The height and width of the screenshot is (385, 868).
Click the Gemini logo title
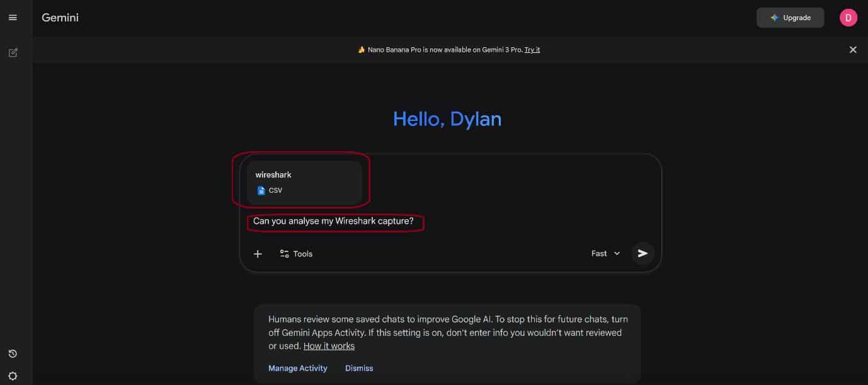click(60, 18)
